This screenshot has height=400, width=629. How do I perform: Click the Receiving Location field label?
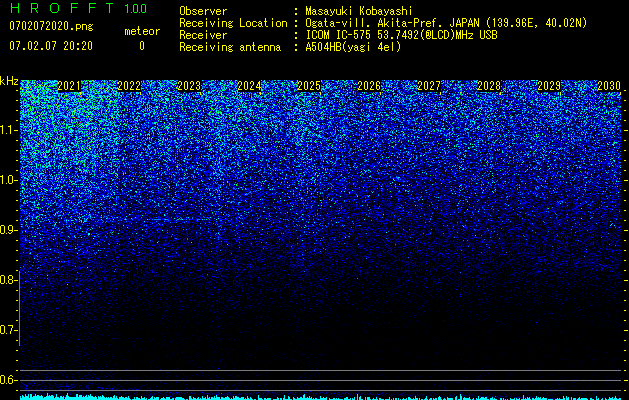pyautogui.click(x=233, y=23)
